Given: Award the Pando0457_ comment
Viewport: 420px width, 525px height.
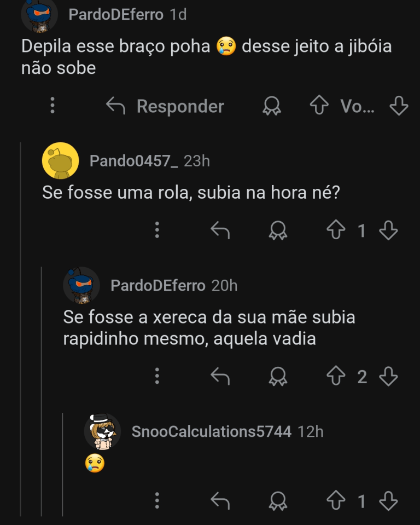Looking at the screenshot, I should pyautogui.click(x=278, y=230).
